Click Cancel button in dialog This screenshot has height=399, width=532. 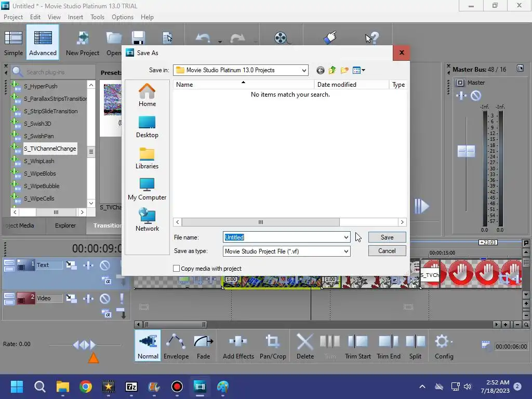pos(387,251)
